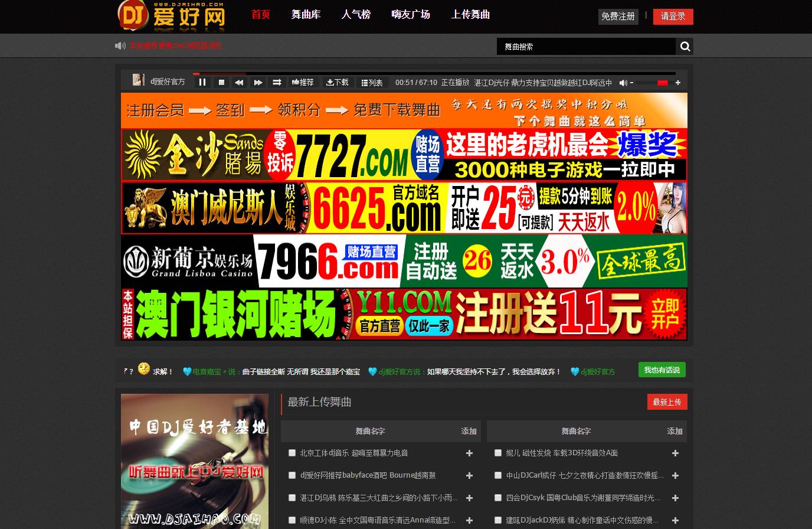Go to the 首页 tab
The height and width of the screenshot is (529, 812).
261,14
